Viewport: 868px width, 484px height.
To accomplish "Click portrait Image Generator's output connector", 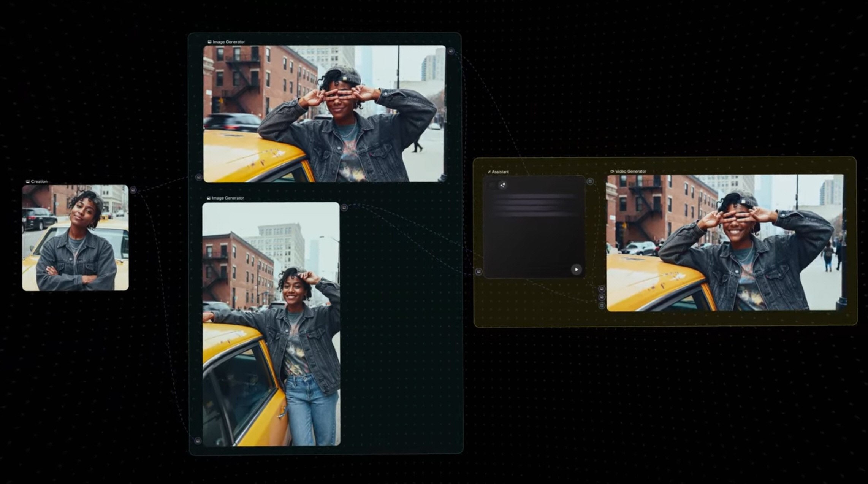I will [344, 208].
